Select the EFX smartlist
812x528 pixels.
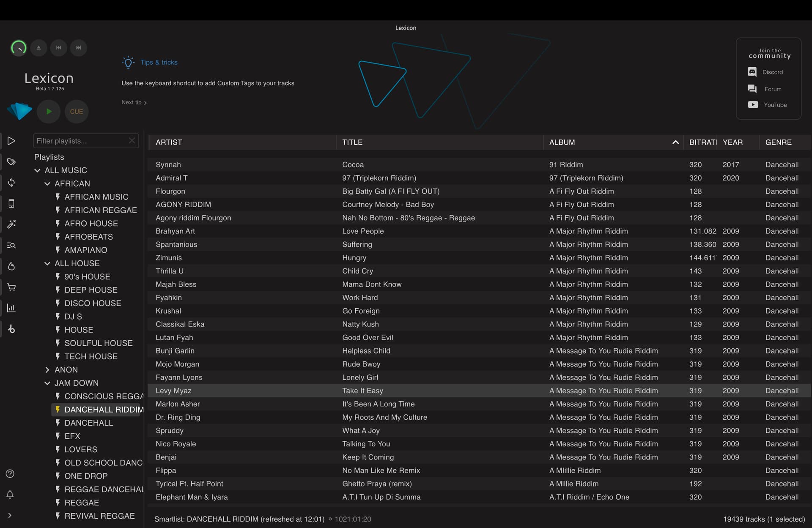(72, 436)
